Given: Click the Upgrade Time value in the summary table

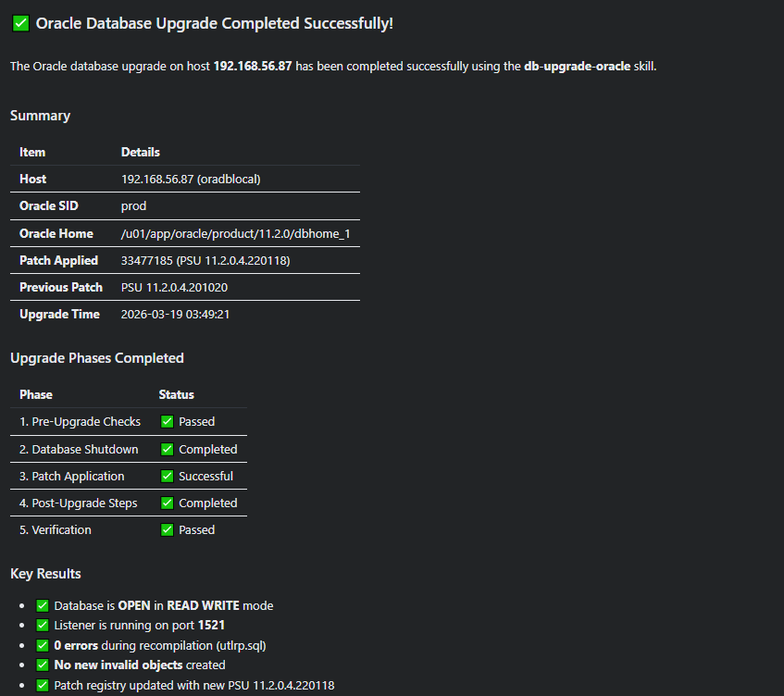Looking at the screenshot, I should [x=176, y=315].
